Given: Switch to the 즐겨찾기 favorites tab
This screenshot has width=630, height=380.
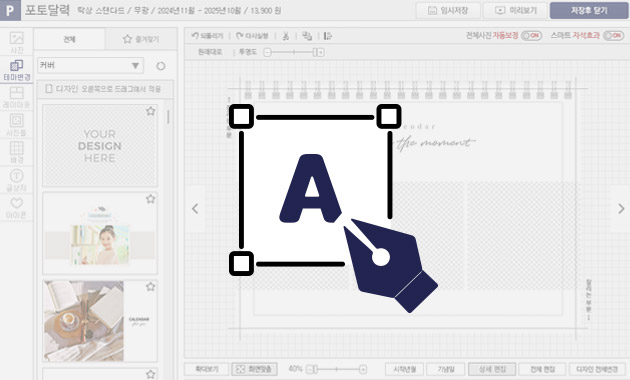Looking at the screenshot, I should click(141, 39).
